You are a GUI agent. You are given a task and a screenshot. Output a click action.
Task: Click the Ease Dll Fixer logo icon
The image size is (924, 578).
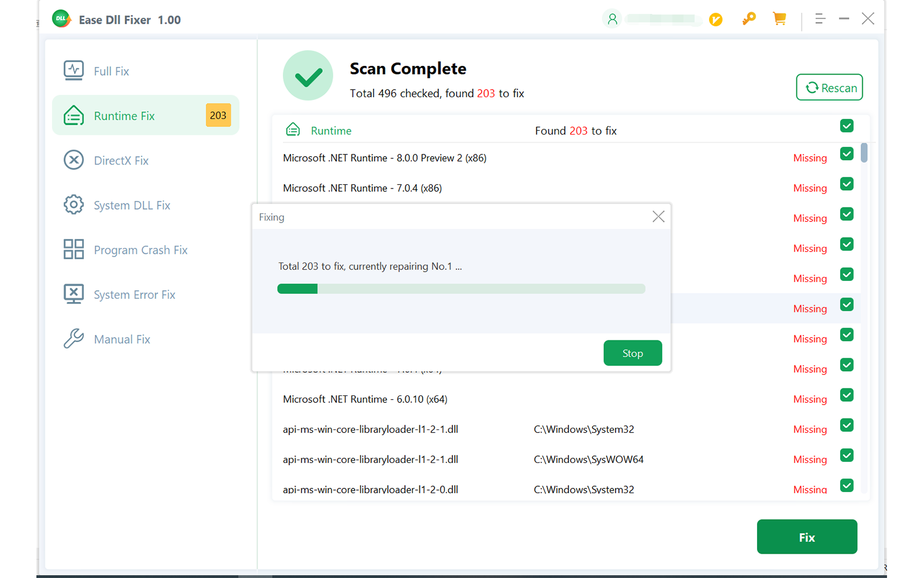(x=61, y=19)
